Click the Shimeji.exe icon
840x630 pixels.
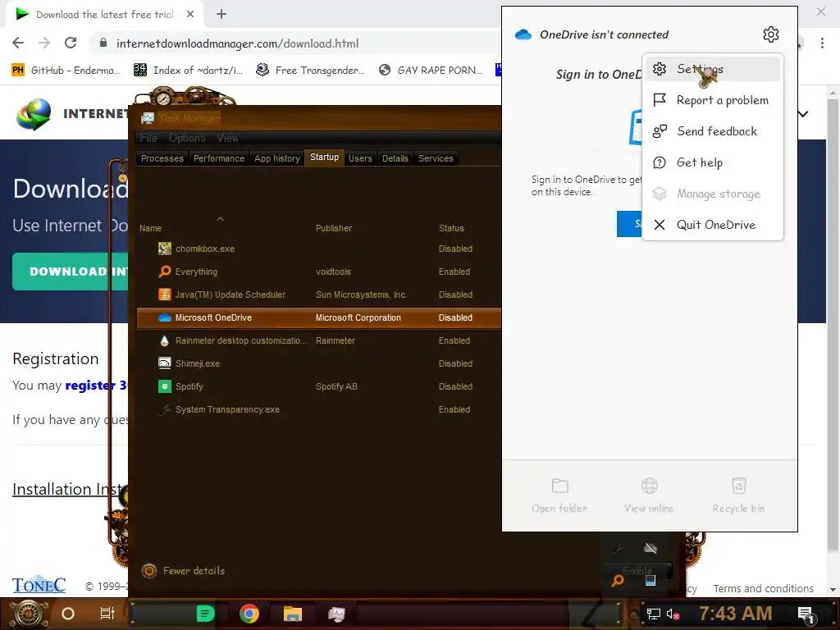coord(164,363)
